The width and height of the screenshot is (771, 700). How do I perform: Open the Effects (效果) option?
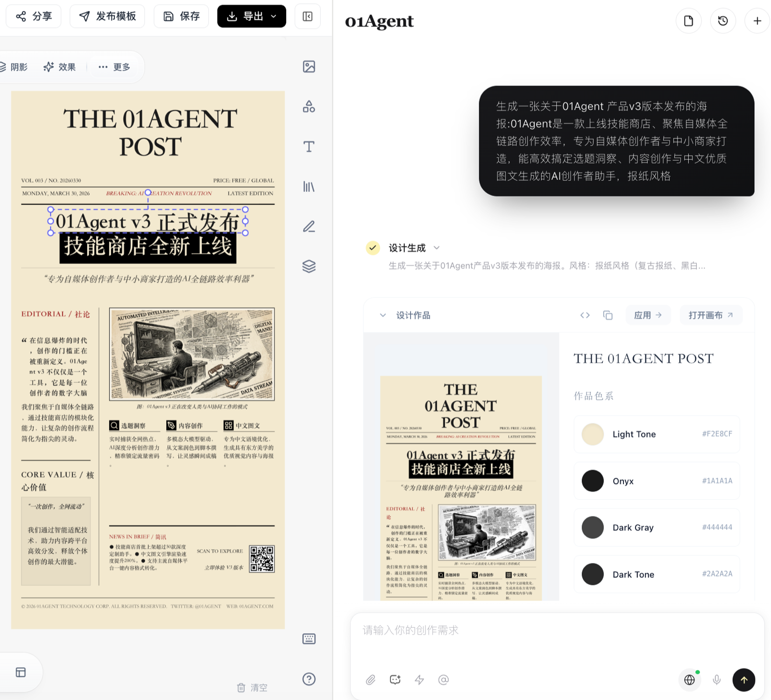60,67
